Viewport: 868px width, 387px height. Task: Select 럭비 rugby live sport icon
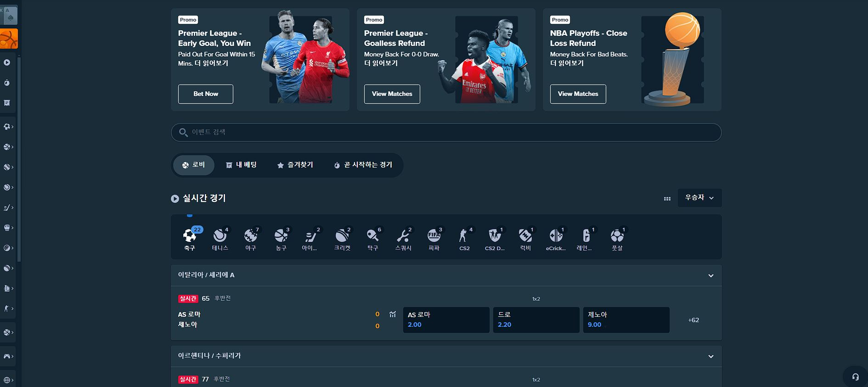pos(525,239)
